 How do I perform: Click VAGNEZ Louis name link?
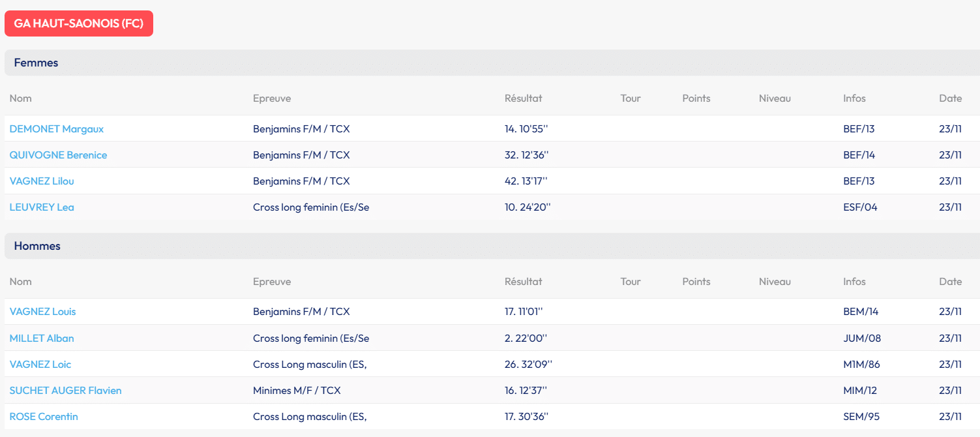[x=42, y=312]
